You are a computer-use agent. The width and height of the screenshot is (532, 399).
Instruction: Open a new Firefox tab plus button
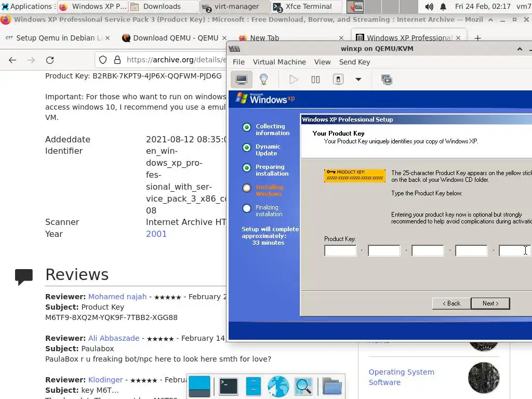pos(478,38)
